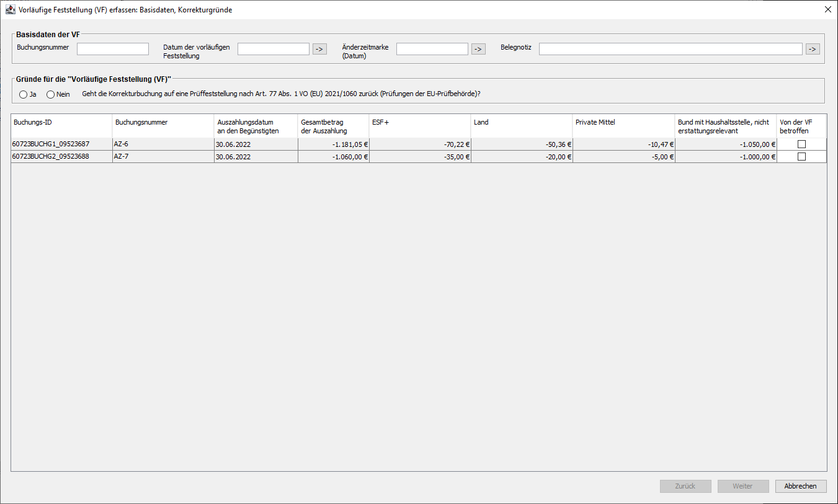Click the Land column header

522,126
